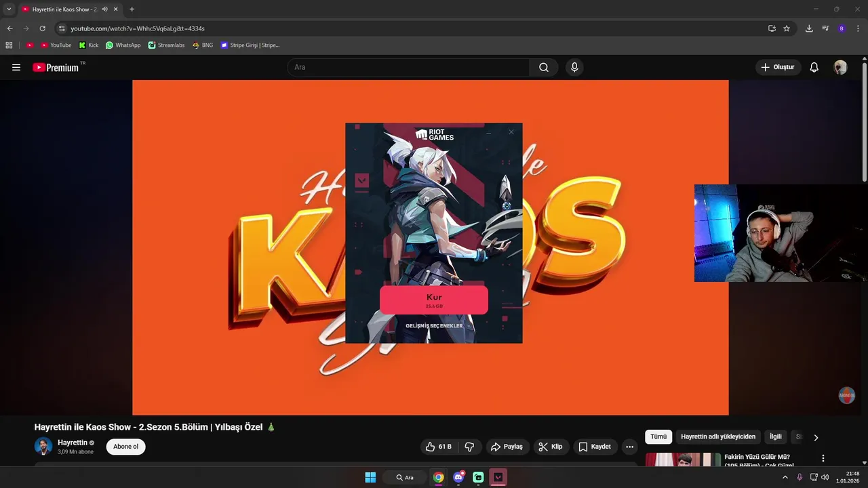Open YouTube notifications bell
Screen dimensions: 868x488
tap(814, 67)
